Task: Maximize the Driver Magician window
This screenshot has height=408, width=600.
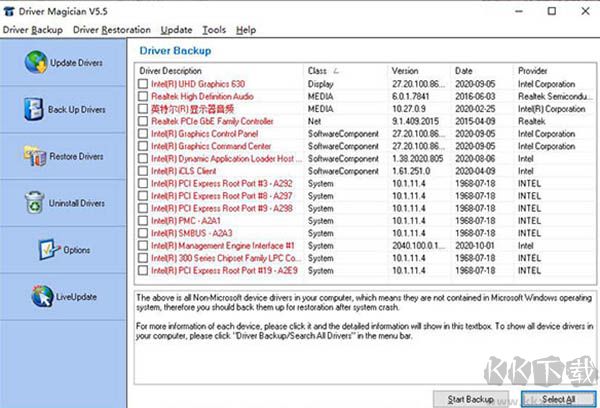Action: [551, 11]
